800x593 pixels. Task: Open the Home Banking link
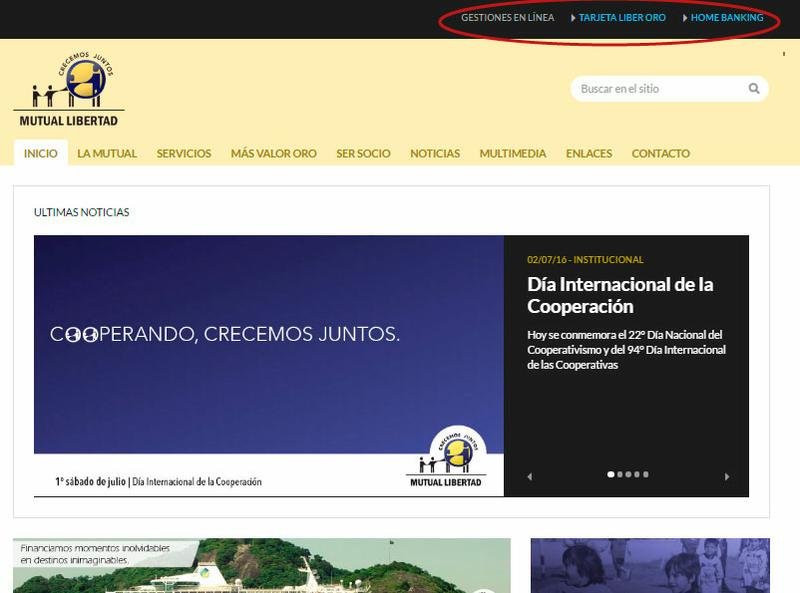(727, 18)
